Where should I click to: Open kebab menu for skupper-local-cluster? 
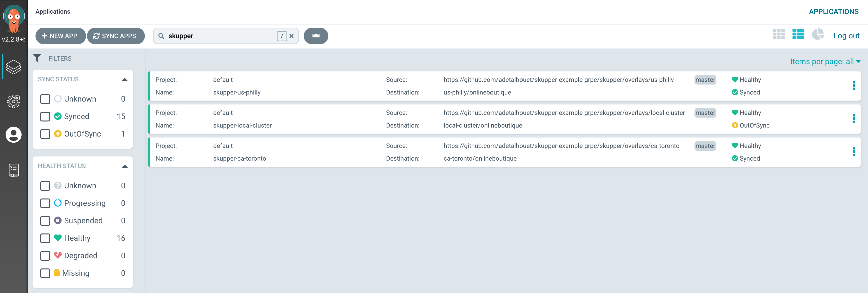[853, 119]
